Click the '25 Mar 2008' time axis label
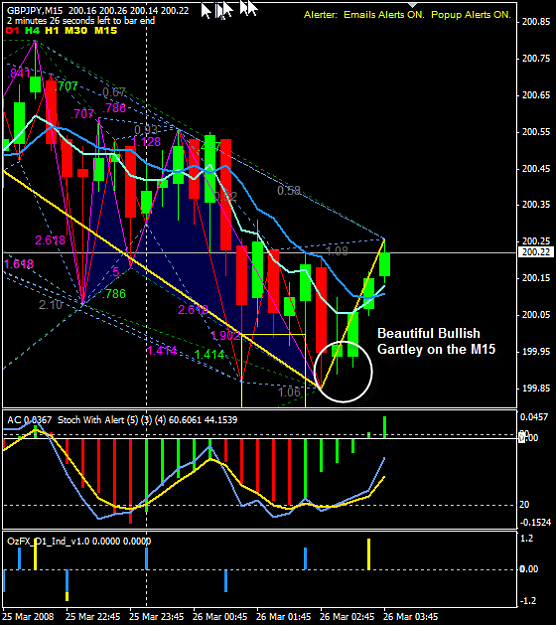 tap(28, 617)
